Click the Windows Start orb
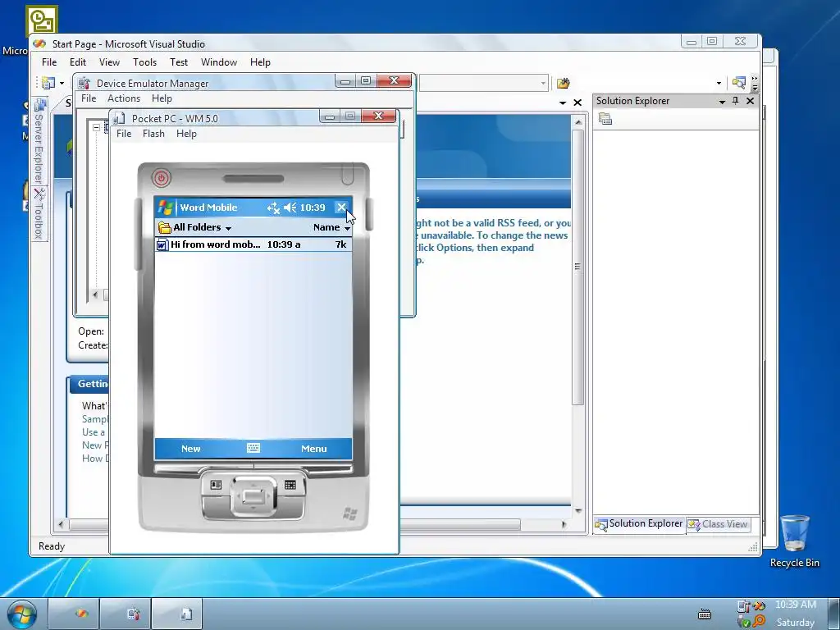Viewport: 840px width, 630px height. coord(21,615)
